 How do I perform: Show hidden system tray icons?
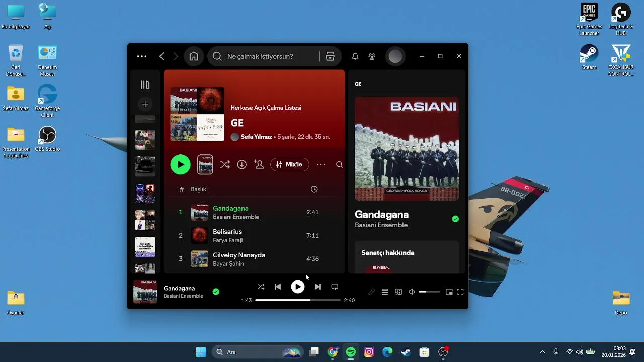pos(542,352)
